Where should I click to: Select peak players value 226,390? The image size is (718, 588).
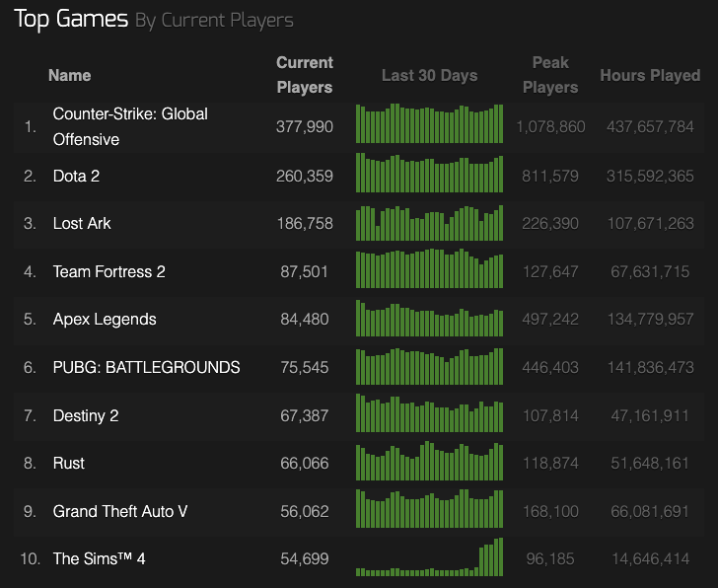pos(550,224)
